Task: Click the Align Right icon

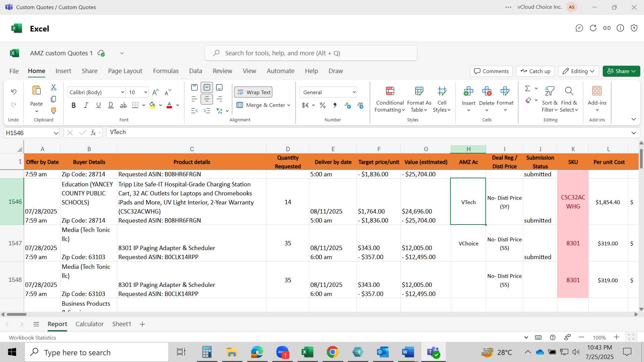Action: pos(219,99)
